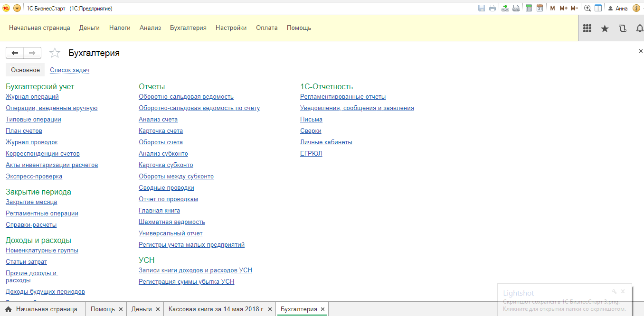This screenshot has height=316, width=644.
Task: Open Регистрация суммы убытка УСН
Action: pos(186,281)
